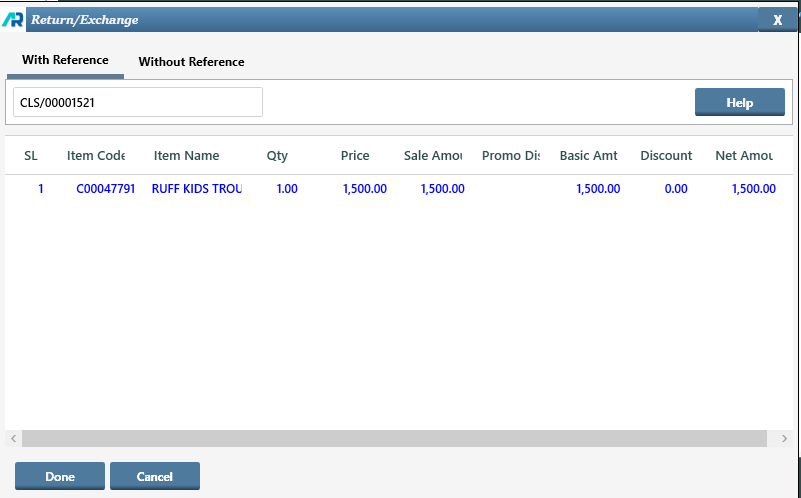Select the Item Name column header
This screenshot has height=498, width=801.
pos(186,156)
